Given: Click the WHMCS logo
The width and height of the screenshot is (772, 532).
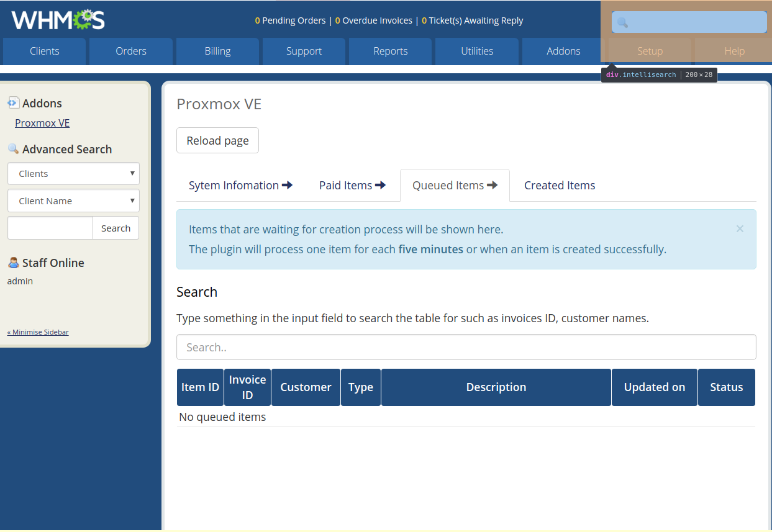Looking at the screenshot, I should click(58, 20).
